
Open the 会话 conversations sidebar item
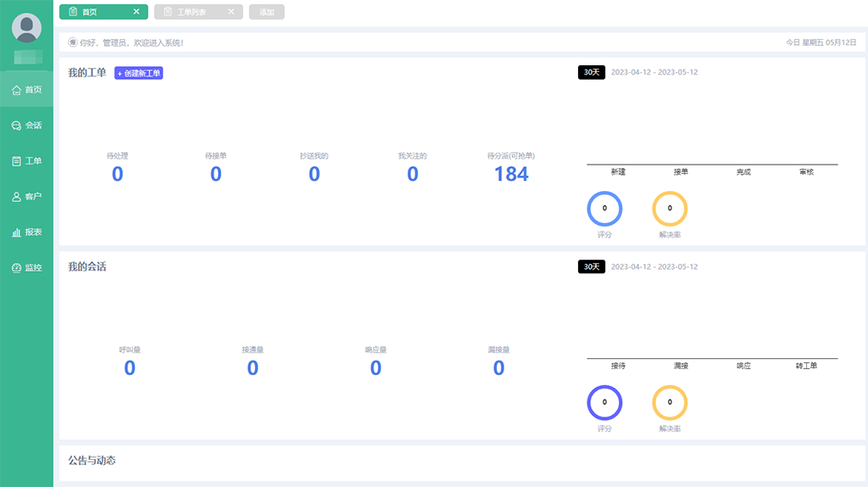pos(26,126)
